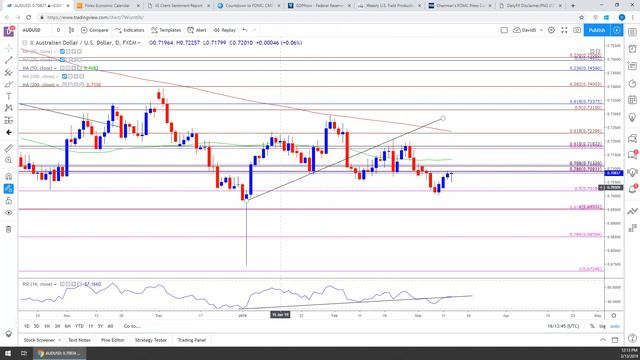Toggle percent scale mode
640x360 pixels.
pyautogui.click(x=592, y=326)
